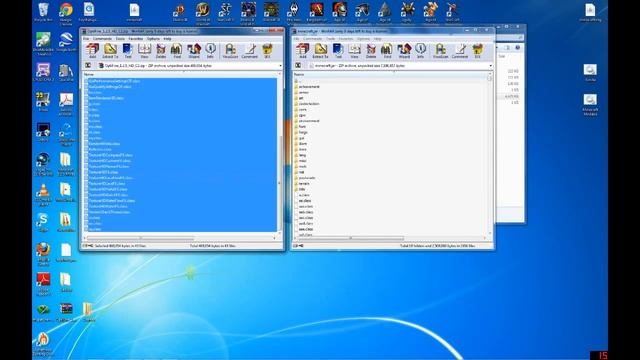Screen dimensions: 640x360
Task: Click VirusScan in the minecraft.jar window
Action: (x=440, y=51)
